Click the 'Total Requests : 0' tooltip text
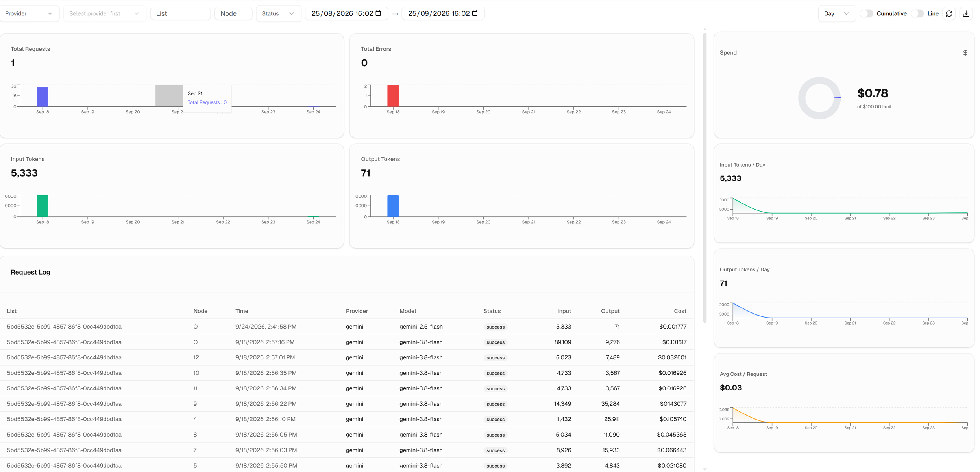Viewport: 980px width, 472px height. (x=207, y=102)
